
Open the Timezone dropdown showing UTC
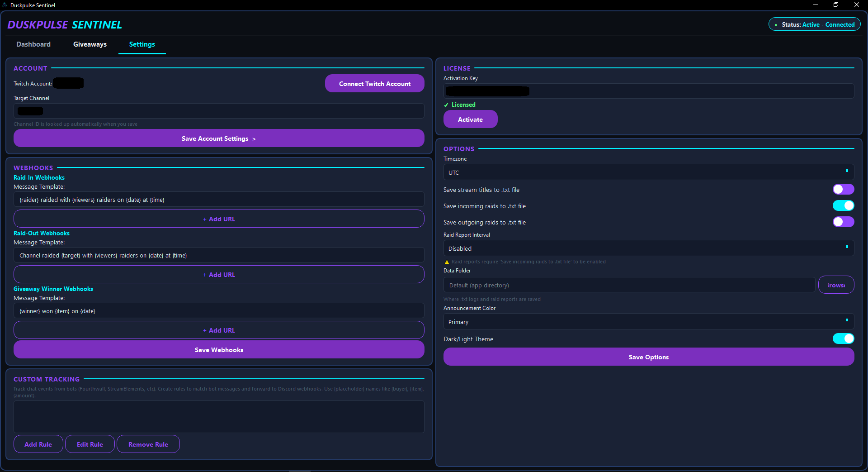click(x=649, y=172)
